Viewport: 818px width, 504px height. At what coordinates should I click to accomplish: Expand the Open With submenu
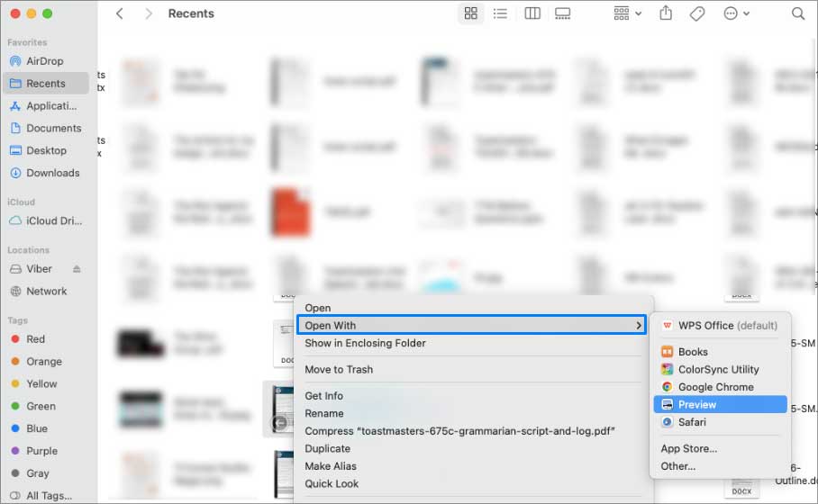coord(471,325)
